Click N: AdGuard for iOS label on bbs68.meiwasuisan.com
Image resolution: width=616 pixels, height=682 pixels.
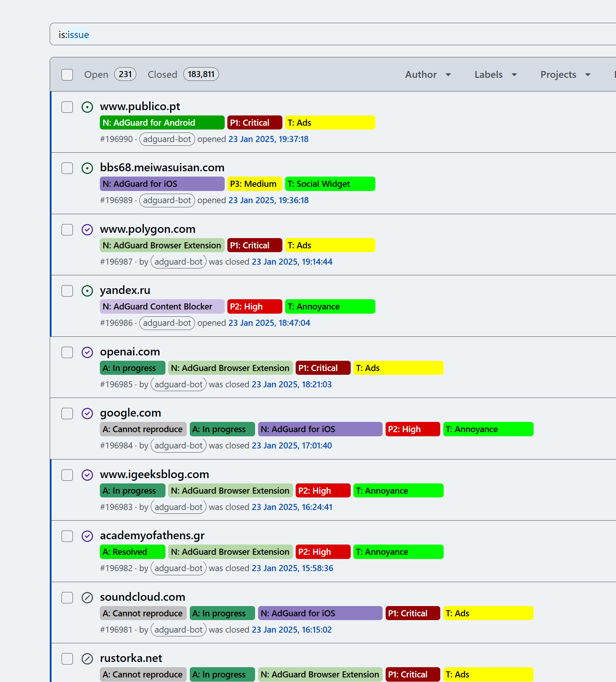click(162, 184)
